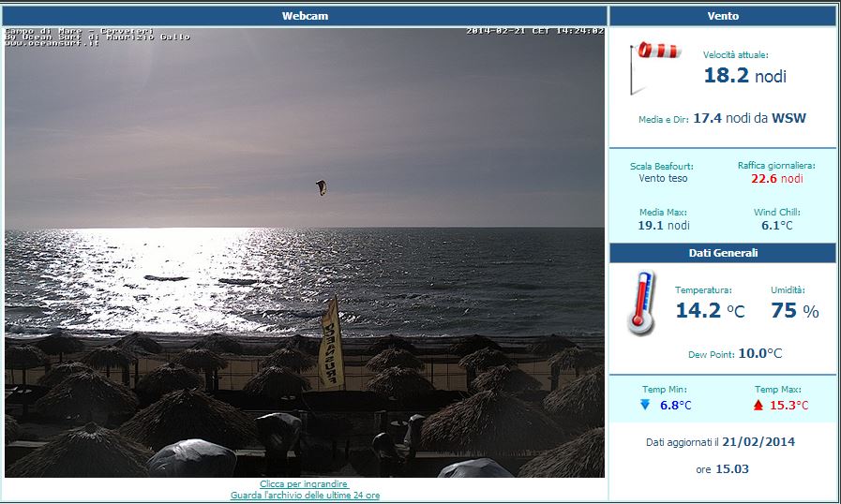The width and height of the screenshot is (841, 504).
Task: Open 'Clicca per ingrandire' link
Action: 304,484
